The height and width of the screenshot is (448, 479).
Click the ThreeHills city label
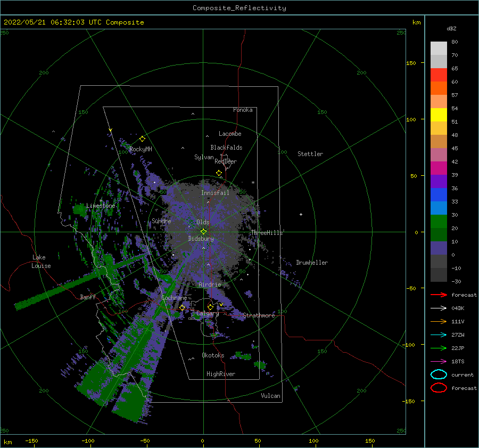click(267, 233)
